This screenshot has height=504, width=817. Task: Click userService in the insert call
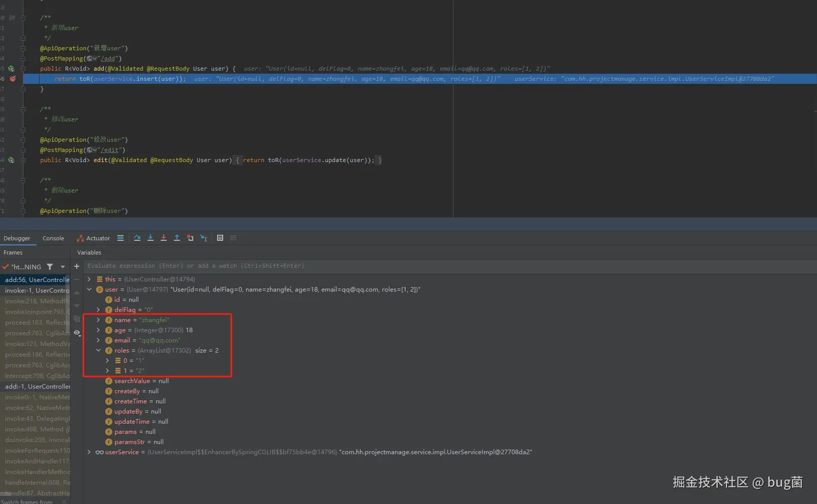[113, 79]
